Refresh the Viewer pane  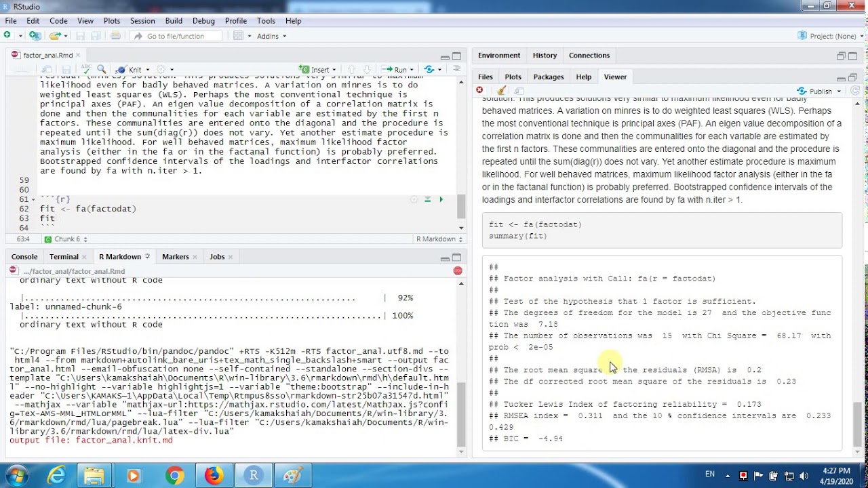[x=855, y=91]
